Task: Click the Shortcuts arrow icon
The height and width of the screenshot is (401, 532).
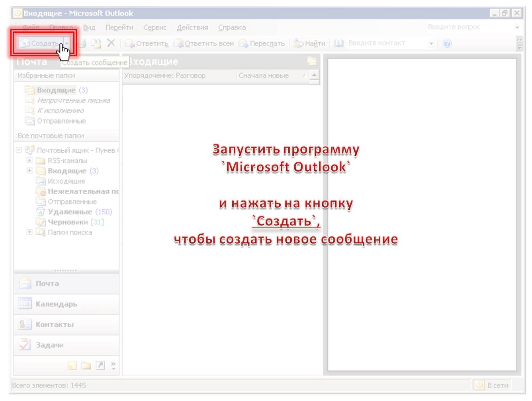Action: tap(100, 366)
